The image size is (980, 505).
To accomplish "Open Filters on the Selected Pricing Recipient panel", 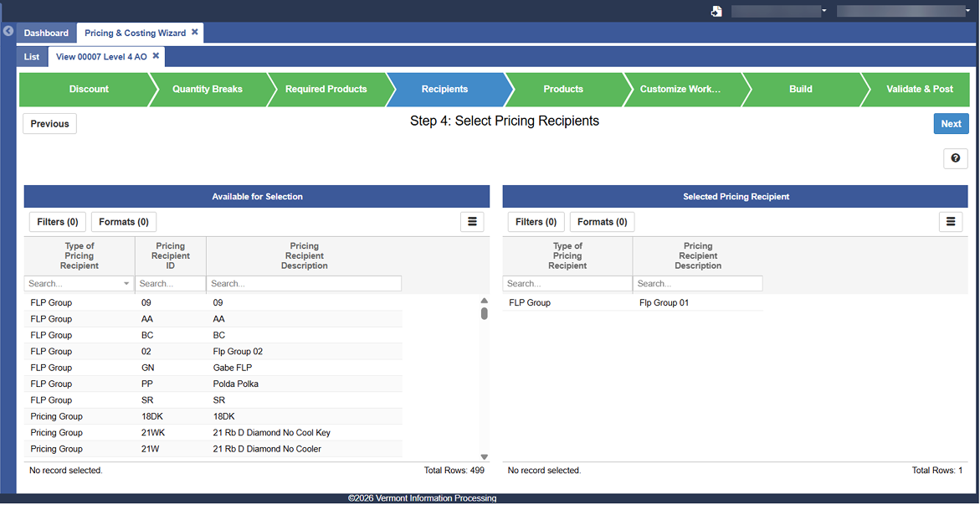I will pyautogui.click(x=536, y=221).
